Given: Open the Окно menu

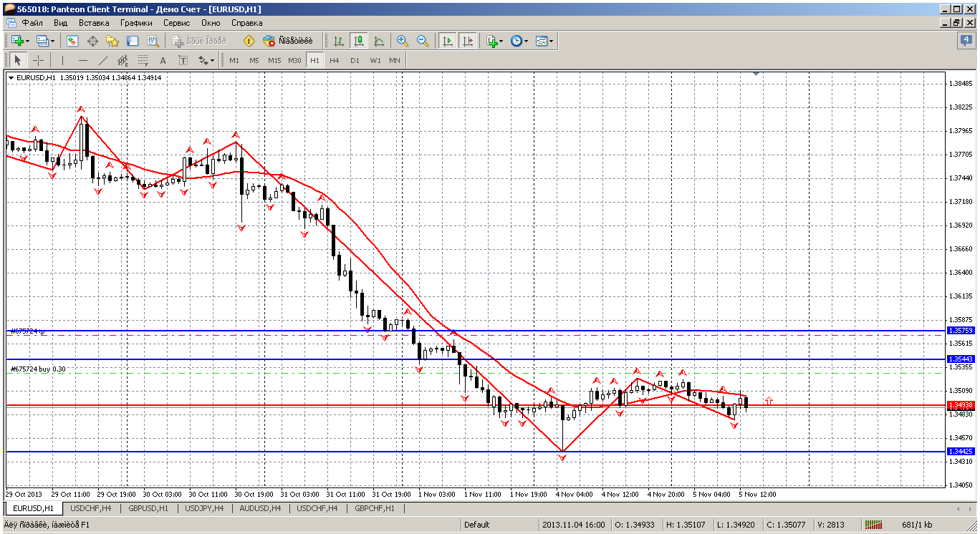Looking at the screenshot, I should [211, 23].
